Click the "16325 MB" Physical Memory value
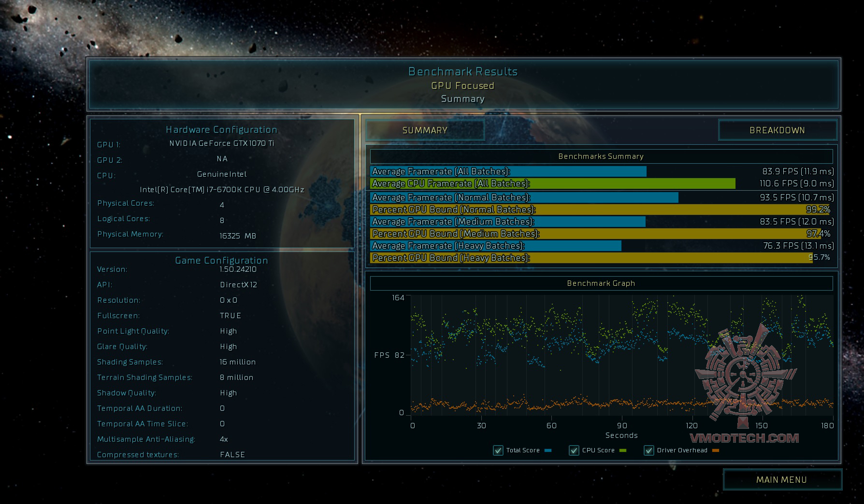This screenshot has width=864, height=504. [x=238, y=236]
